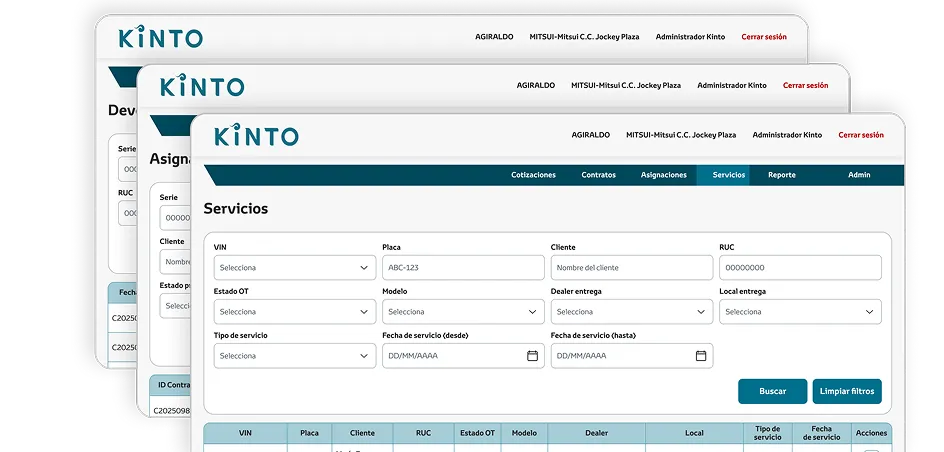Image resolution: width=944 pixels, height=452 pixels.
Task: Click Cerrar sesión in the Servicios window
Action: [x=861, y=135]
